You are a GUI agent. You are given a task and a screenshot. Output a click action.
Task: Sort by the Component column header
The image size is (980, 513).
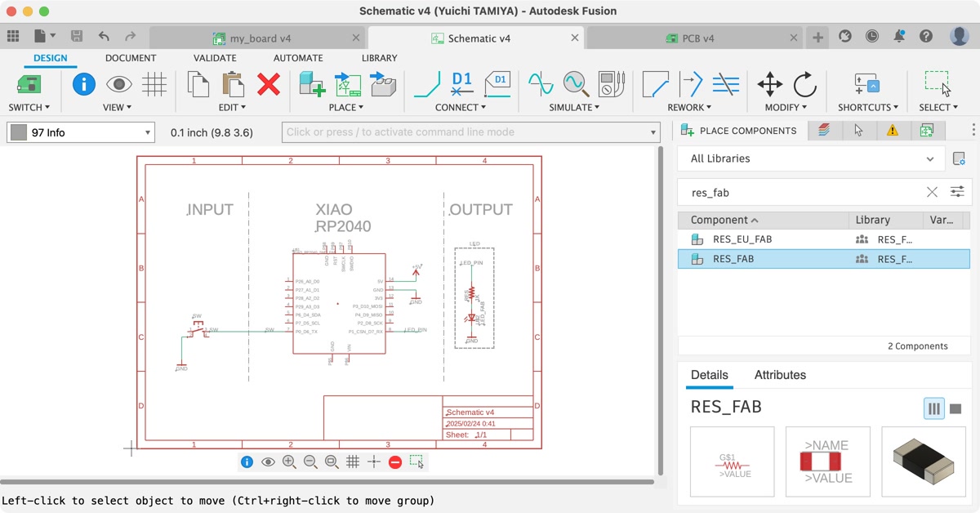764,220
